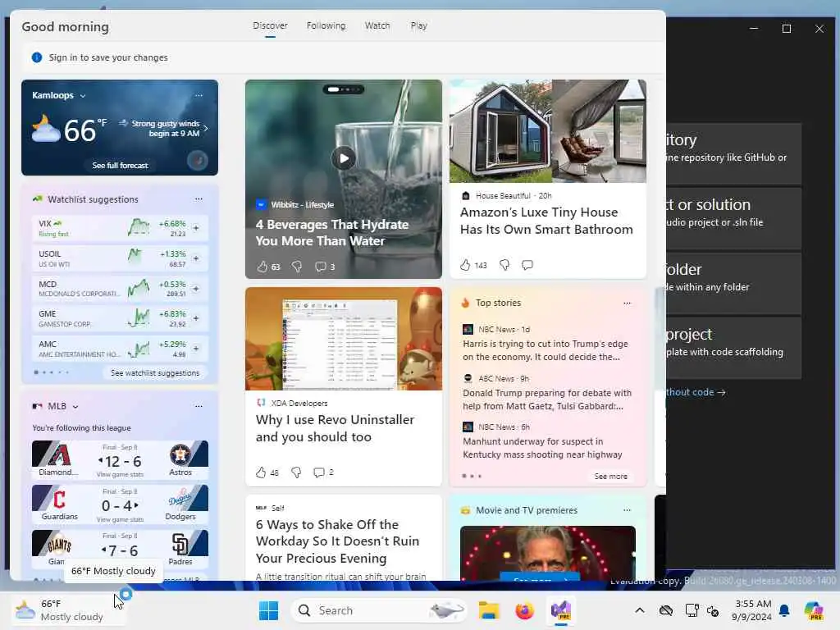Like the Revo Uninstaller article

(261, 472)
